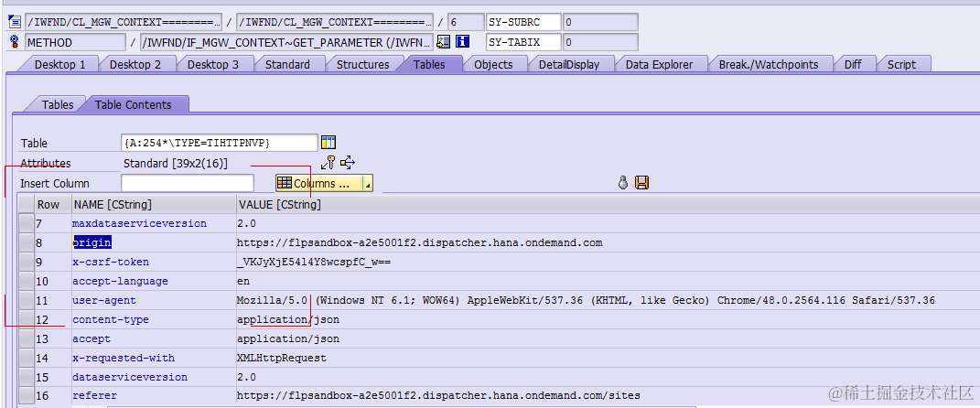Click the Columns button

coord(320,184)
